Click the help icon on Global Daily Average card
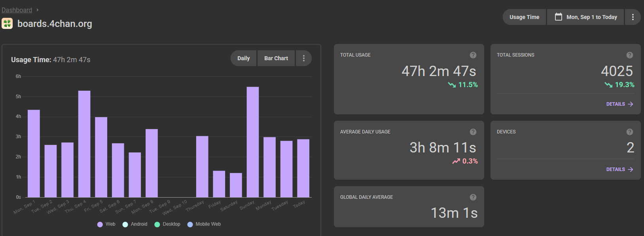 point(473,197)
